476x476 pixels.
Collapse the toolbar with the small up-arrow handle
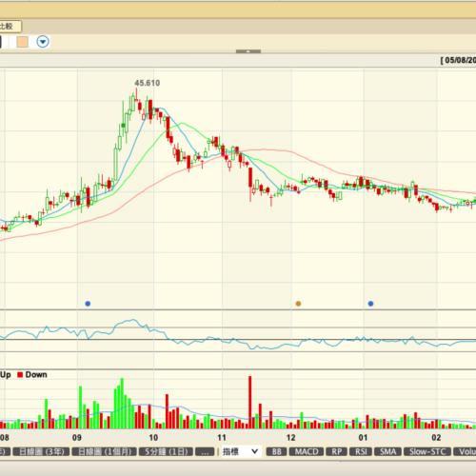248,51
